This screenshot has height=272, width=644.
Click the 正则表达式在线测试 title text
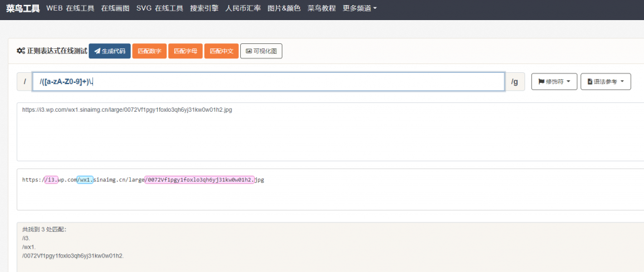coord(57,52)
